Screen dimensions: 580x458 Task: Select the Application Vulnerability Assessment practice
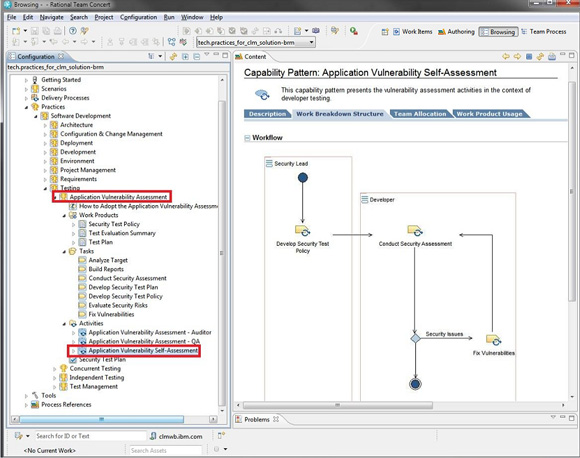[x=118, y=197]
